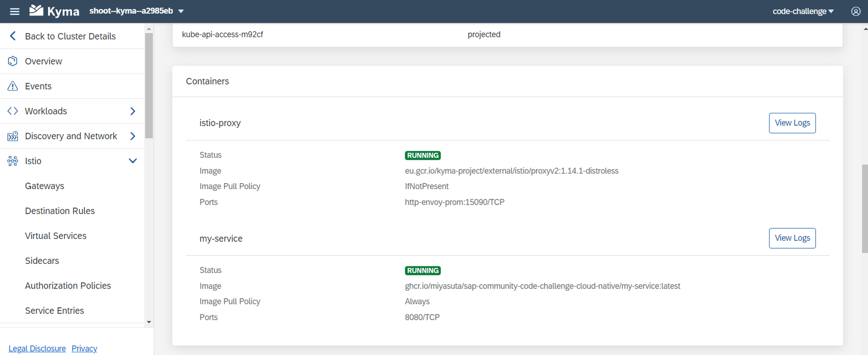Open the hamburger navigation menu

click(x=15, y=11)
